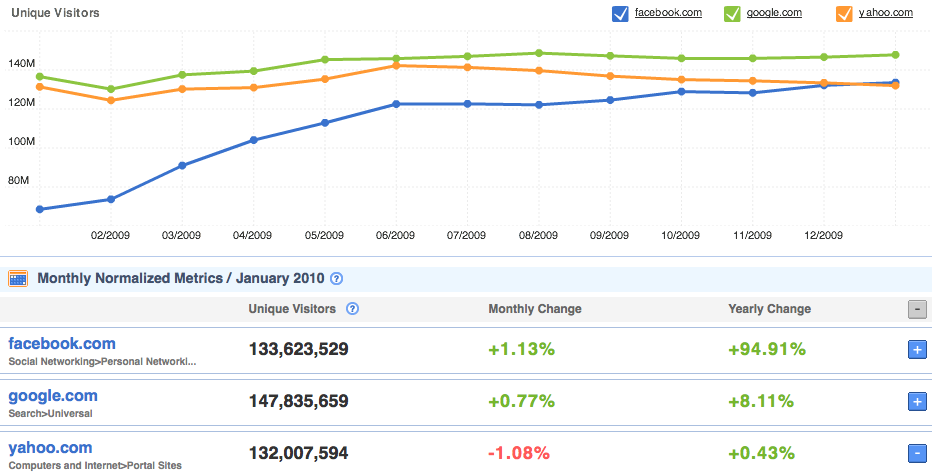Click the Monthly Normalized Metrics / January 2010 heading
The height and width of the screenshot is (475, 932).
click(181, 278)
